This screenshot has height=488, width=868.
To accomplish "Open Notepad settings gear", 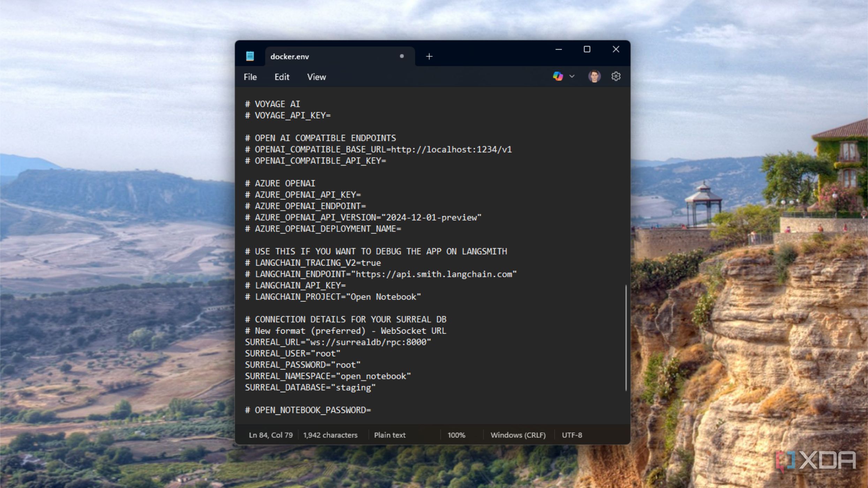I will [616, 76].
